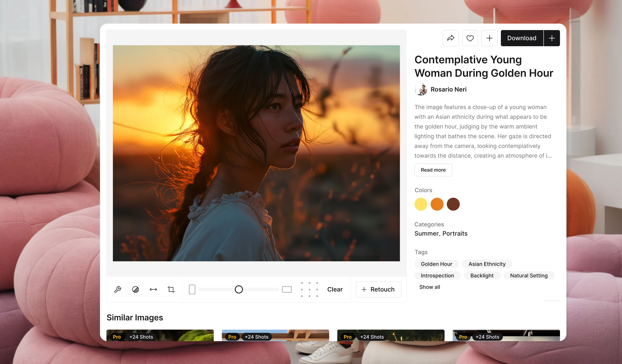Click the nine-dot grid icon
622x364 pixels.
(309, 289)
